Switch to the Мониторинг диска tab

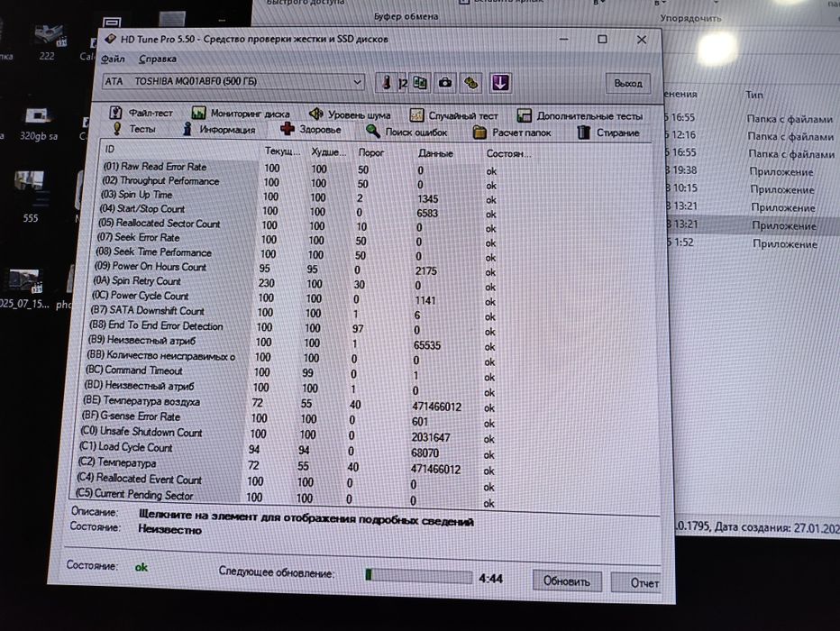(x=241, y=113)
